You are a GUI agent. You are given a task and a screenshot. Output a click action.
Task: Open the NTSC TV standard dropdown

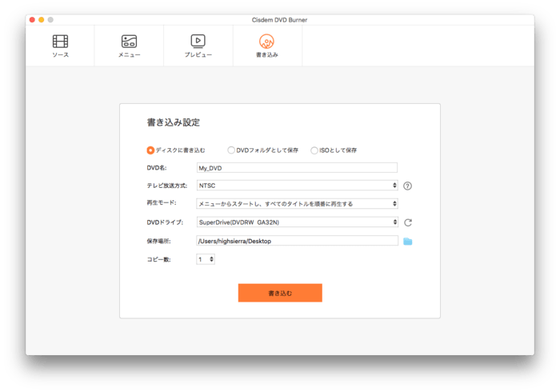point(297,186)
